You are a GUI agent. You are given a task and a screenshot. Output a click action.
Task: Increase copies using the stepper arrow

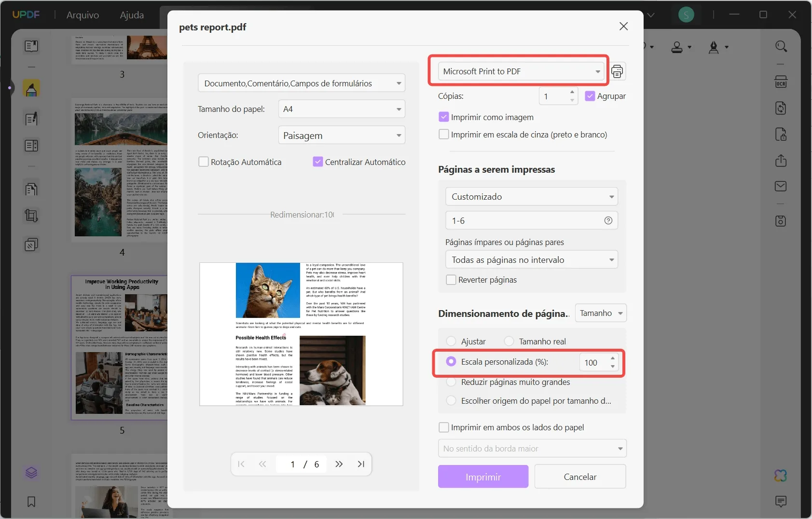[x=572, y=93]
